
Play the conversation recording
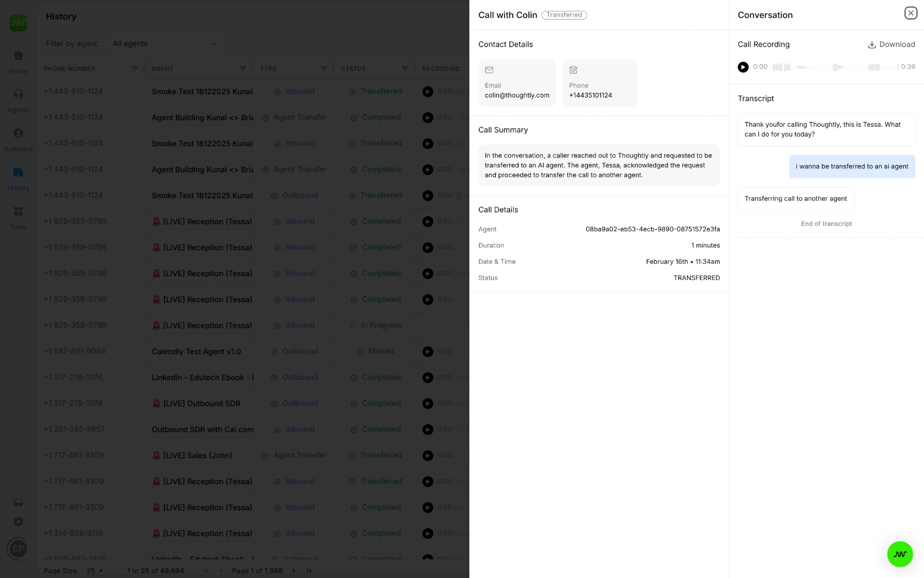tap(743, 67)
